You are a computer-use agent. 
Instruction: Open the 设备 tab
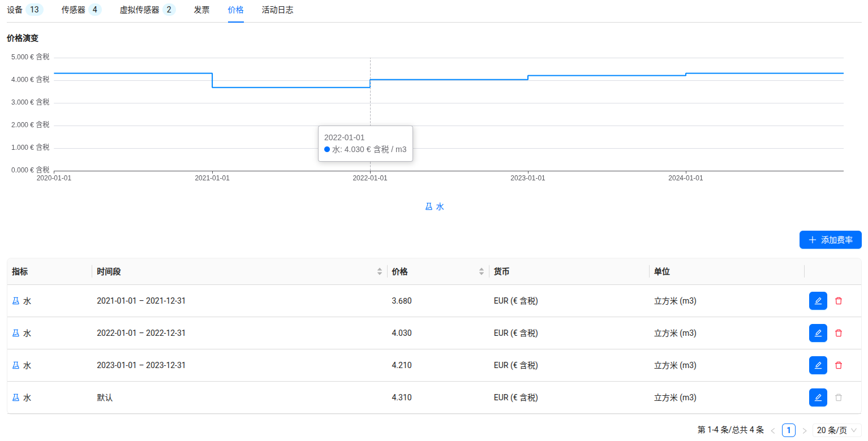coord(25,10)
